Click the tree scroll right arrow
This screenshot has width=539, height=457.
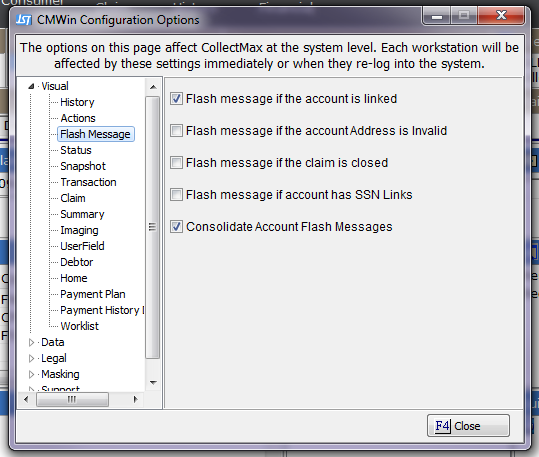(x=135, y=399)
